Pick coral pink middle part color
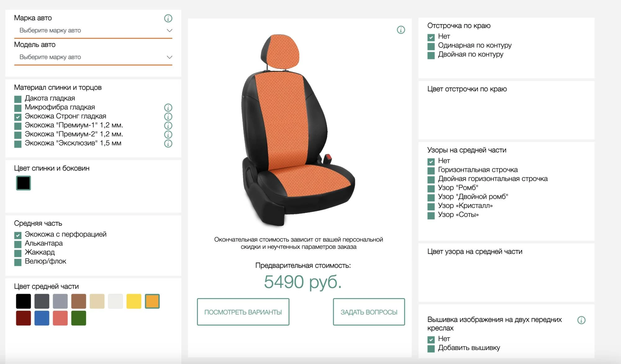Screen dimensions: 621x364 click(x=60, y=318)
